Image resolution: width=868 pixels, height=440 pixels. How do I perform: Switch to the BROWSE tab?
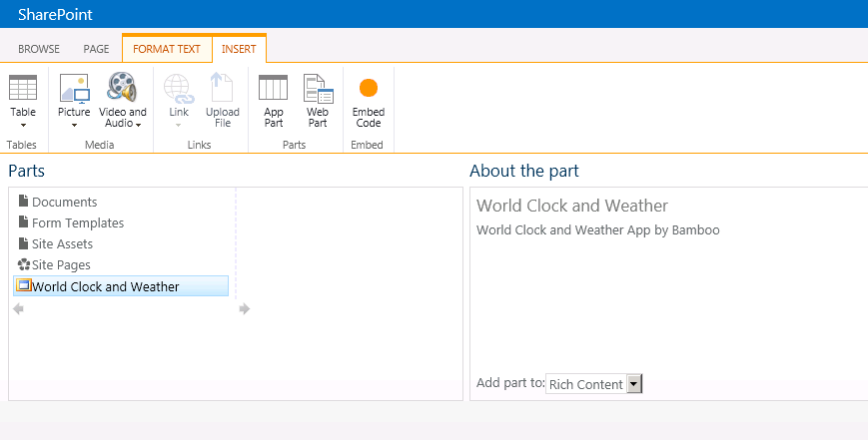point(39,49)
